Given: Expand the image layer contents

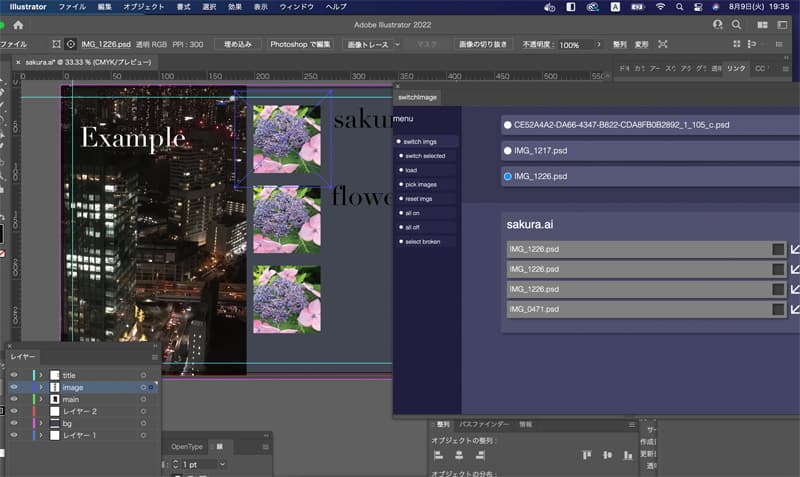Looking at the screenshot, I should [x=41, y=387].
